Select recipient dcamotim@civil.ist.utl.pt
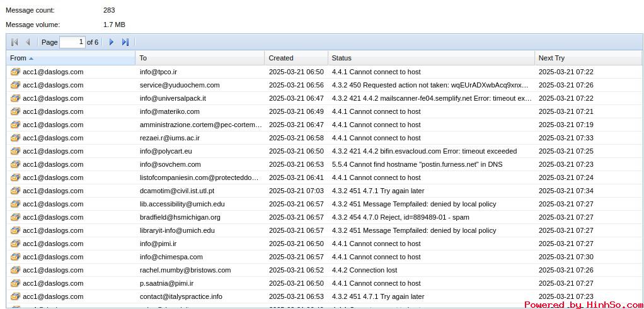The width and height of the screenshot is (644, 309). pos(177,191)
